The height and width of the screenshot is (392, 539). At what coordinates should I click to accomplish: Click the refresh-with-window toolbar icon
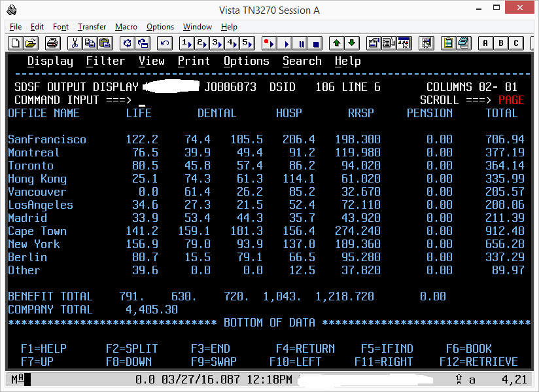tap(143, 43)
